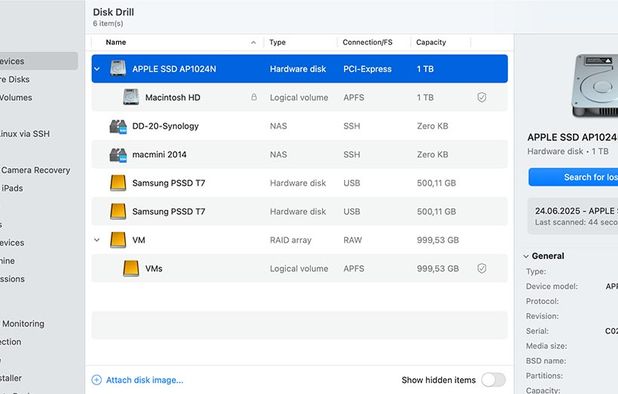Click the APPLE SSD AP1024N disk icon
This screenshot has height=394, width=618.
point(118,69)
